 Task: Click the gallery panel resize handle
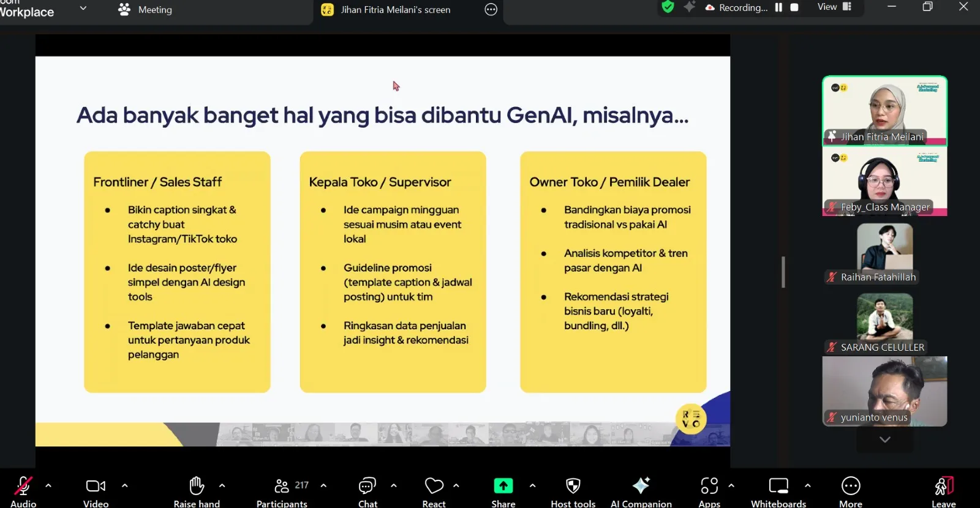coord(783,272)
